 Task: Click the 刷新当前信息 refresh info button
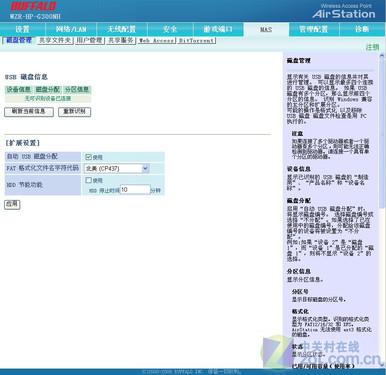(x=29, y=112)
